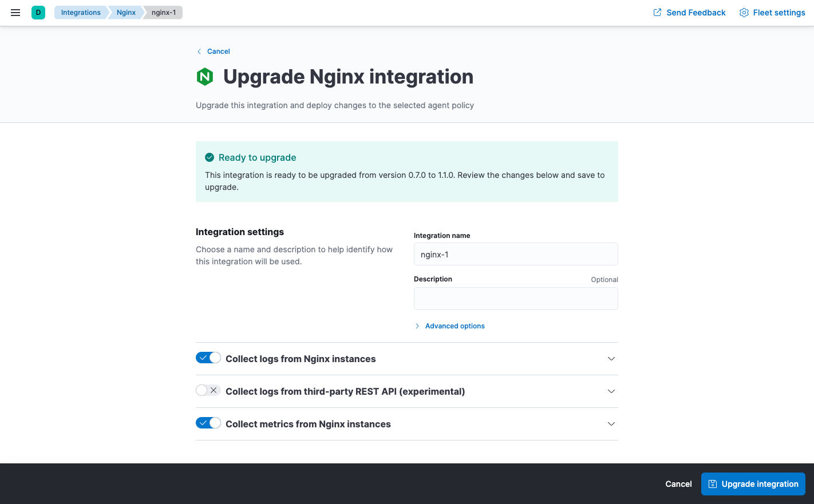814x504 pixels.
Task: Click the checkmark icon in the Ready to upgrade banner
Action: pos(210,156)
